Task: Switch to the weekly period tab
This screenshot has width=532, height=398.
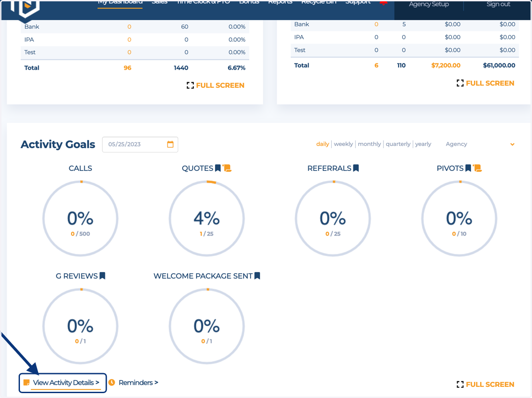Action: (344, 144)
